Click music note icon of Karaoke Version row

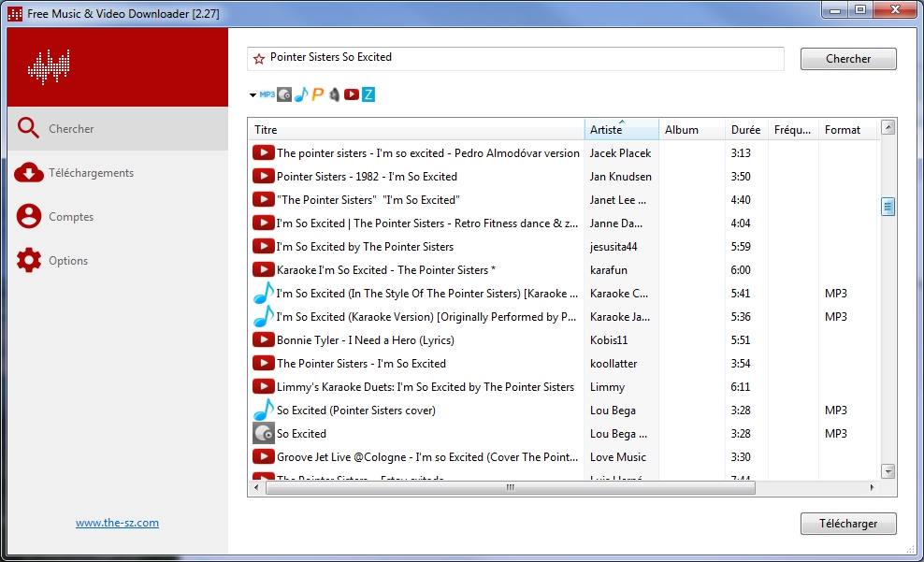[x=264, y=316]
